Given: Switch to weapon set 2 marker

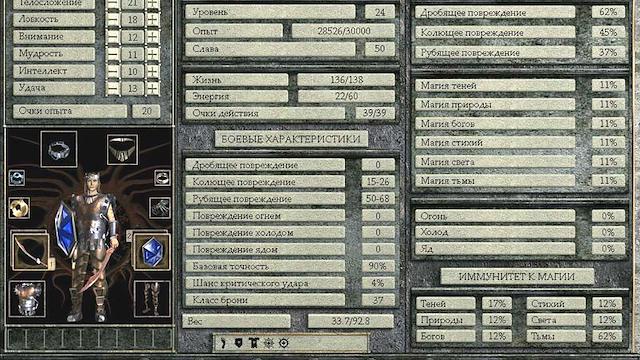Looking at the screenshot, I should [x=129, y=236].
